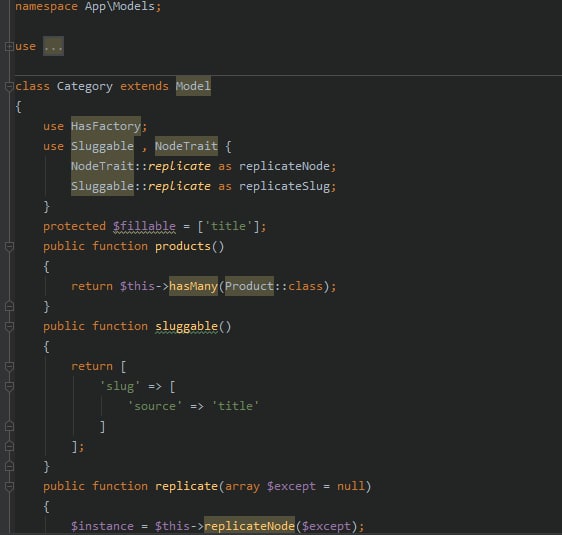The width and height of the screenshot is (562, 535).
Task: Collapse the 'slug' => [ array fold marker
Action: click(x=9, y=387)
